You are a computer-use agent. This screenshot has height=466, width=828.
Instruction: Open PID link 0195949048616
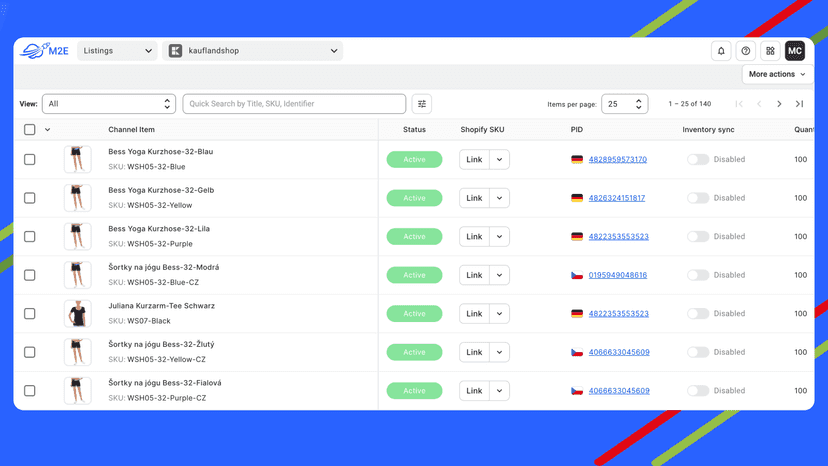pyautogui.click(x=618, y=275)
